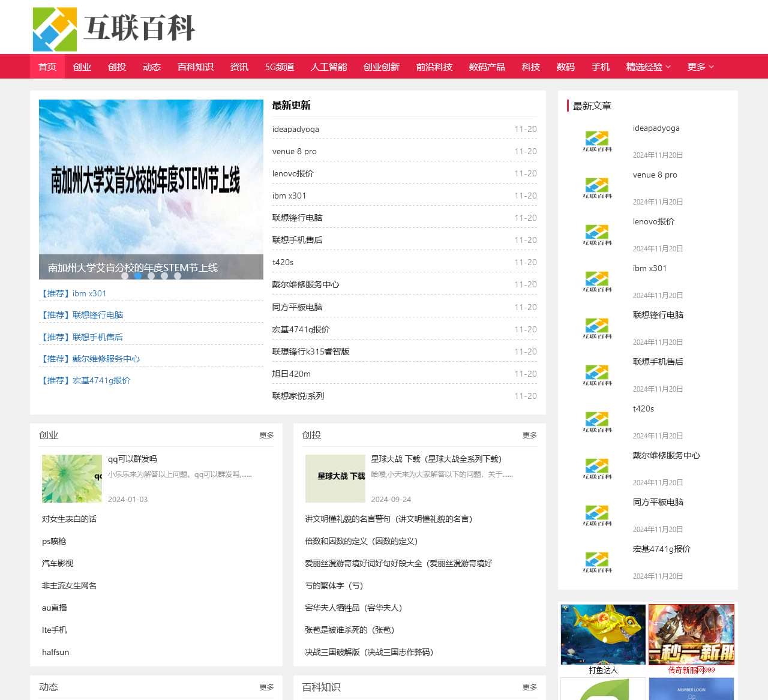768x700 pixels.
Task: Open the 手机 navigation item
Action: (601, 67)
